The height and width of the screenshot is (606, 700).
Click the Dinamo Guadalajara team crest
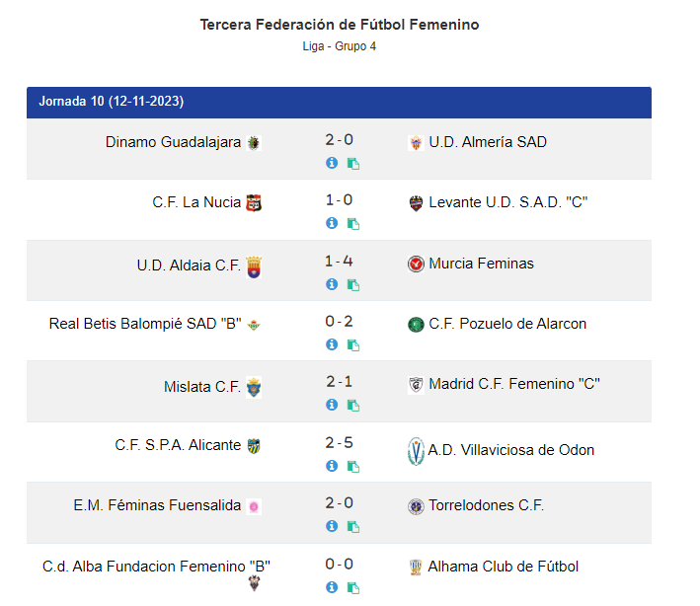click(x=254, y=142)
